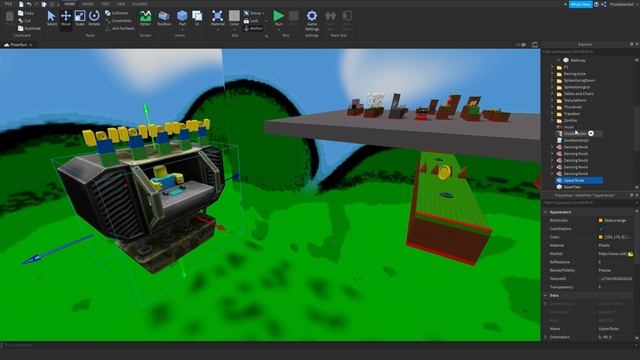Click the Material value Plastic
Viewport: 640px width, 360px height.
(x=604, y=245)
